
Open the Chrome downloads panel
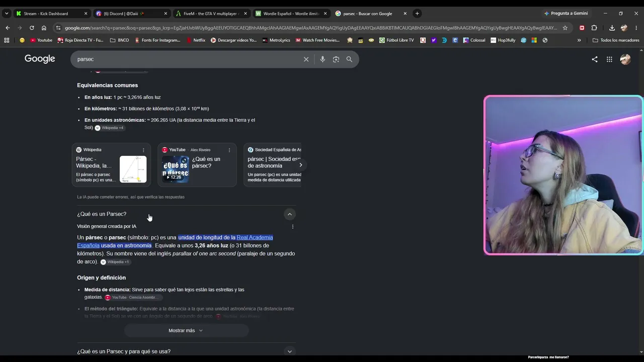[612, 28]
